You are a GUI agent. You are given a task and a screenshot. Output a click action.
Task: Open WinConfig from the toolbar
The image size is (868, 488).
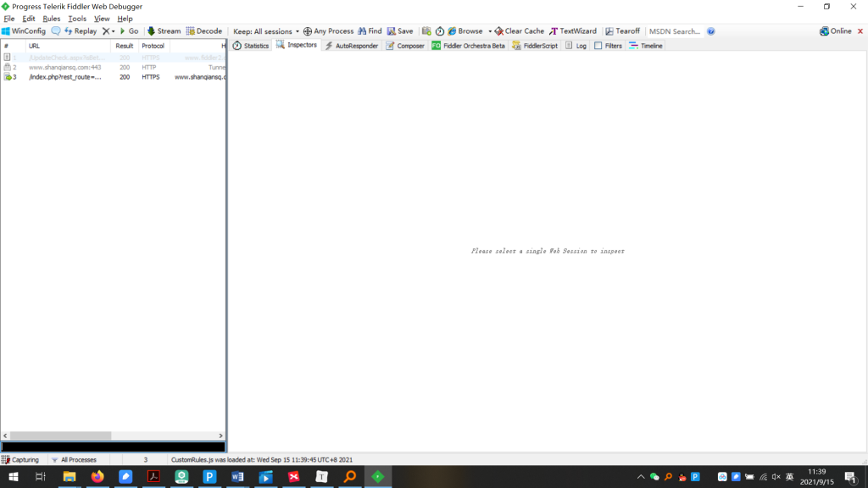point(24,31)
